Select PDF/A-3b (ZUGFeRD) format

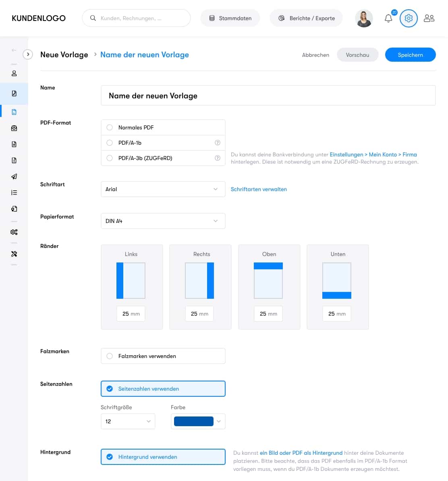point(110,158)
